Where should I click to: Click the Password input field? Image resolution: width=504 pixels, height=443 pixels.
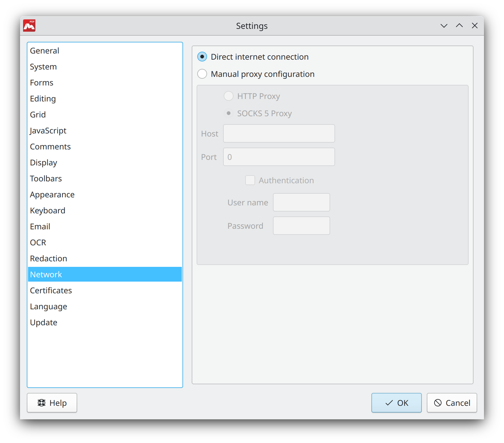coord(302,226)
